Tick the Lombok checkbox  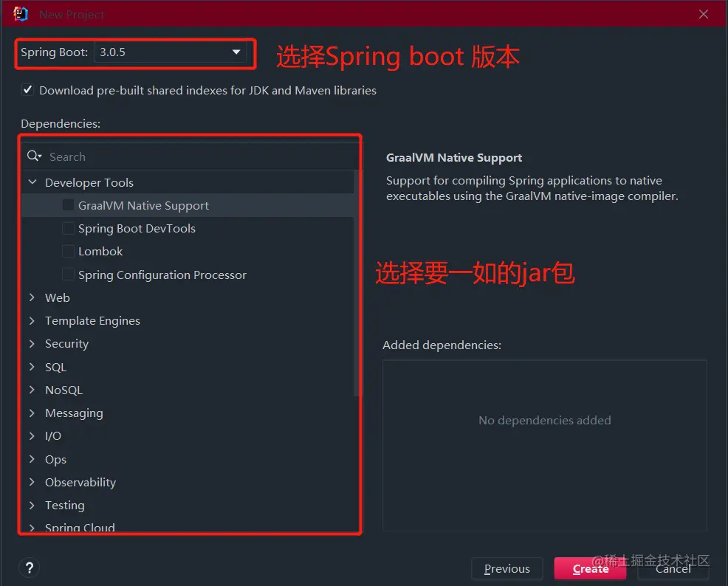68,251
